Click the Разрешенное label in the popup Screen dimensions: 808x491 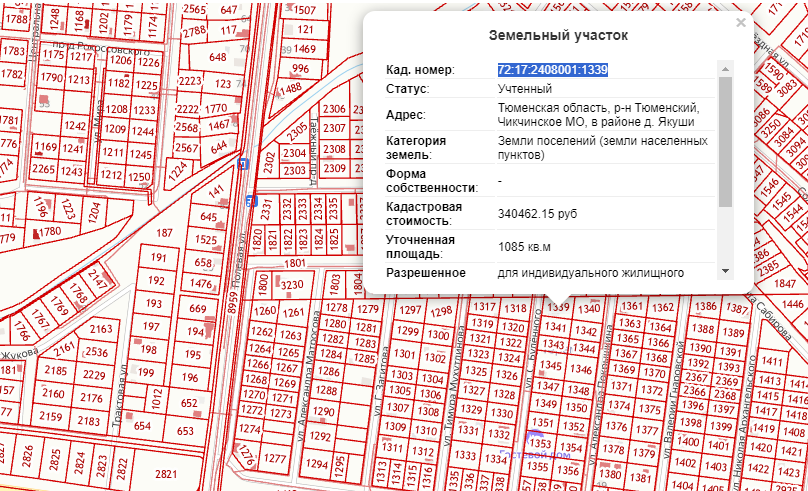coord(426,273)
